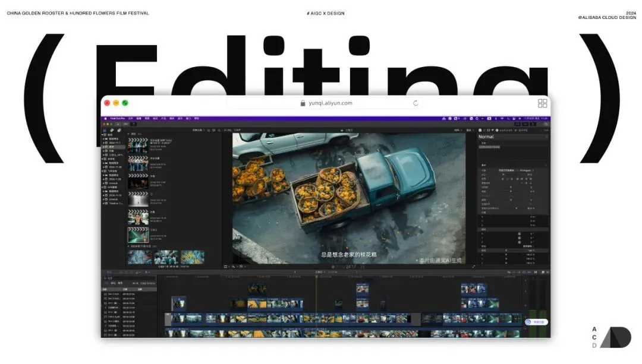Open the Regular font style pop-up

tap(527, 170)
